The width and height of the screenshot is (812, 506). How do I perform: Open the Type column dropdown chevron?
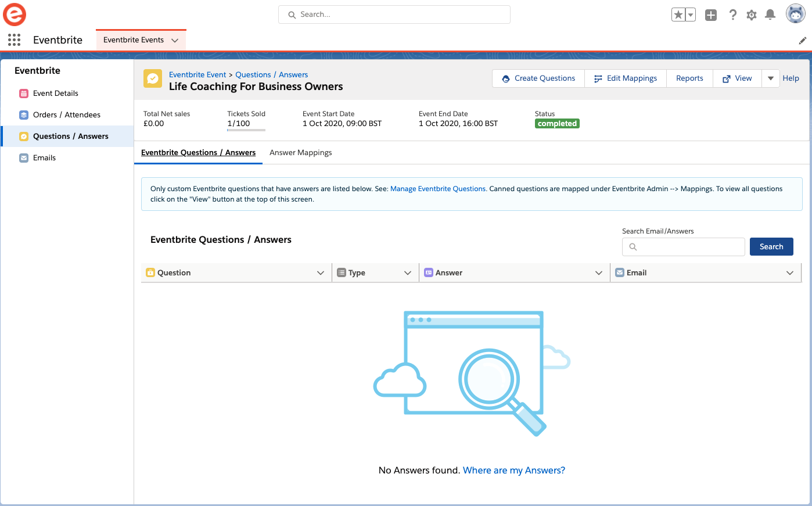point(408,272)
